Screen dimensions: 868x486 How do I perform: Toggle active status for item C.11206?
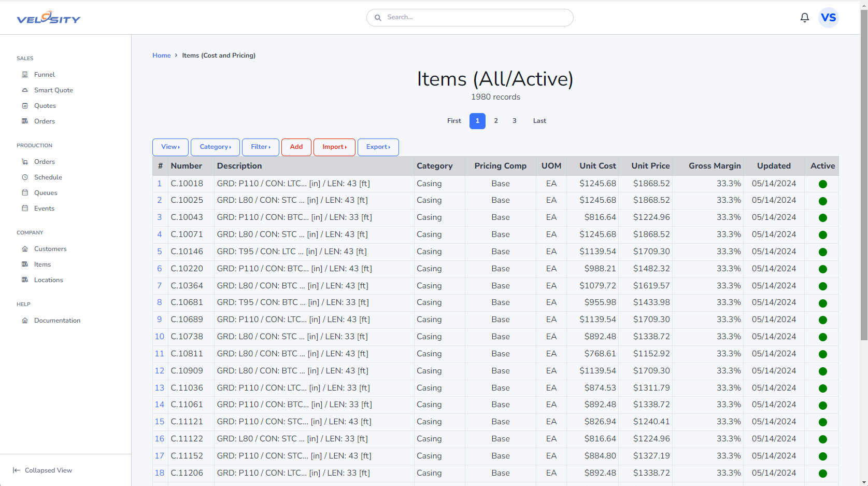[x=822, y=474]
